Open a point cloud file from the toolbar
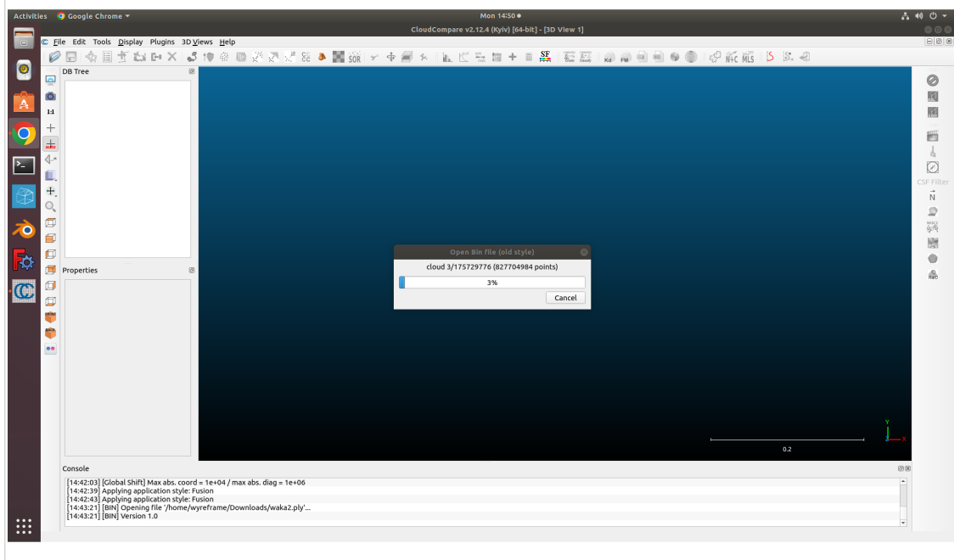Screen dimensions: 954x560 pyautogui.click(x=54, y=57)
